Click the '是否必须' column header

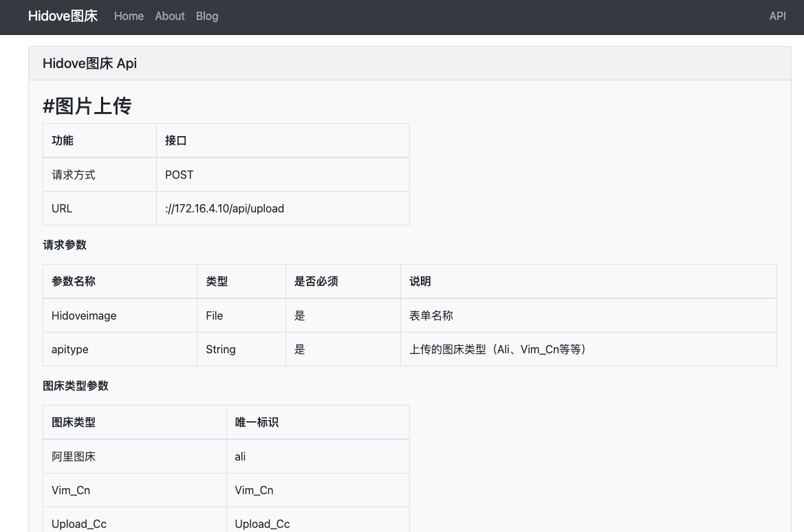click(343, 281)
